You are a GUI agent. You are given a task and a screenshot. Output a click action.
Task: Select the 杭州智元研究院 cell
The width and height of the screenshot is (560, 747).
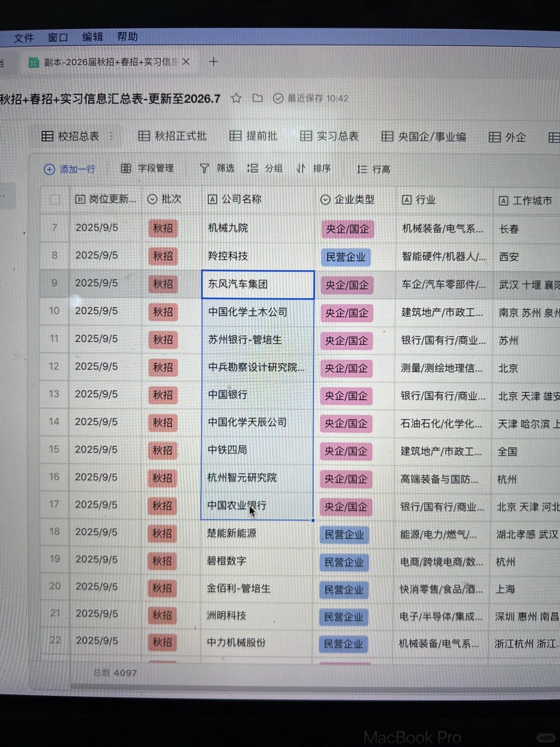tap(257, 477)
